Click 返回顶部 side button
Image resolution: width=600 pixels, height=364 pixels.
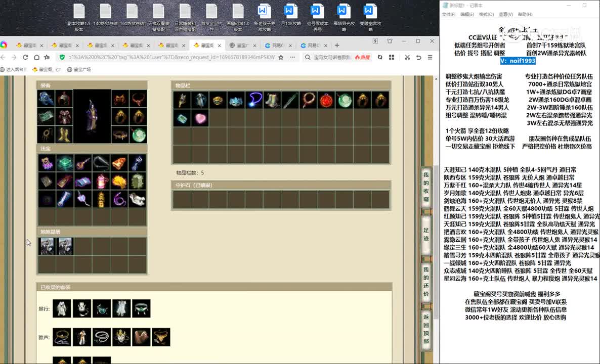(x=426, y=329)
